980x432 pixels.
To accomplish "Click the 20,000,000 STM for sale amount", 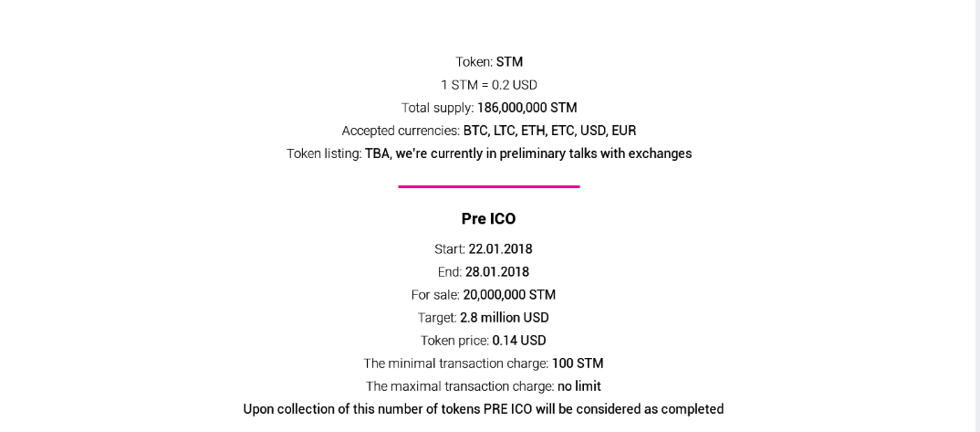I will point(509,294).
